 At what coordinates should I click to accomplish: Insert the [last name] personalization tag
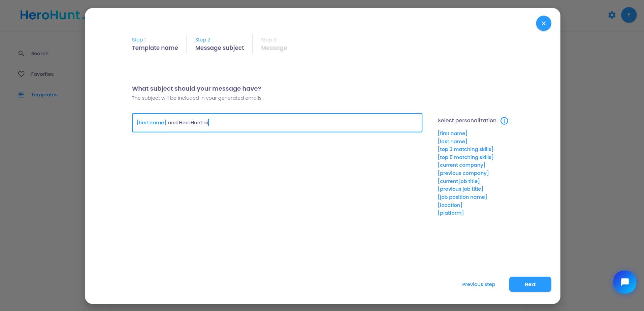pyautogui.click(x=452, y=142)
